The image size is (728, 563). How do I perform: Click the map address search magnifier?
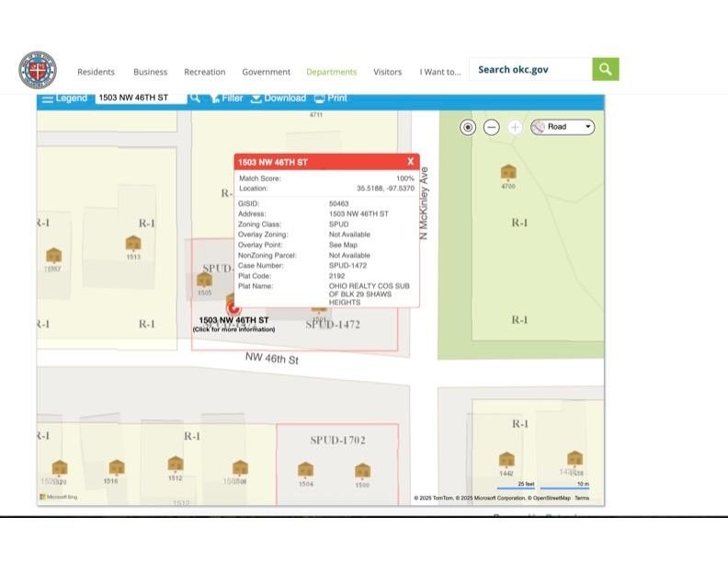tap(195, 98)
